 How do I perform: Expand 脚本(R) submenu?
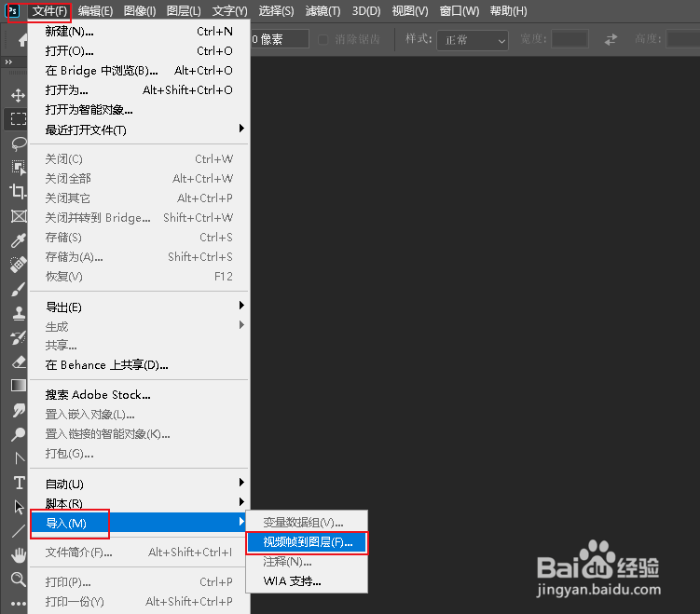point(139,502)
